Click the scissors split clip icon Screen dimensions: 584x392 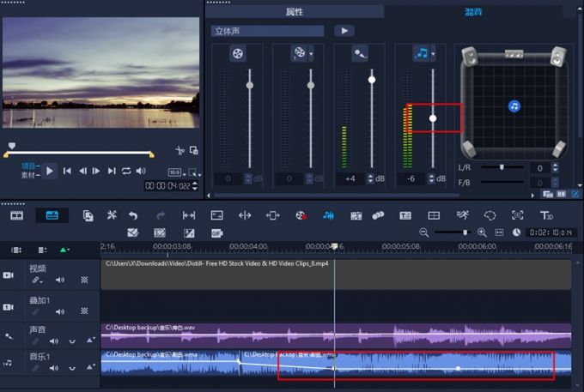click(179, 150)
